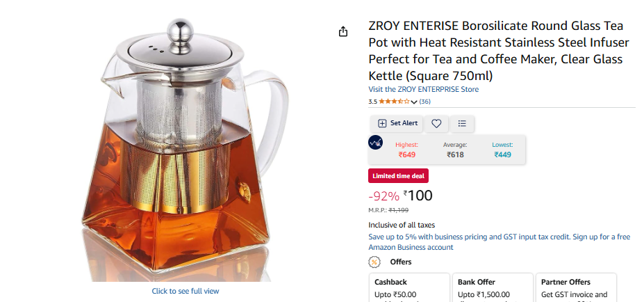Click plus icon in Set Alert button

382,123
